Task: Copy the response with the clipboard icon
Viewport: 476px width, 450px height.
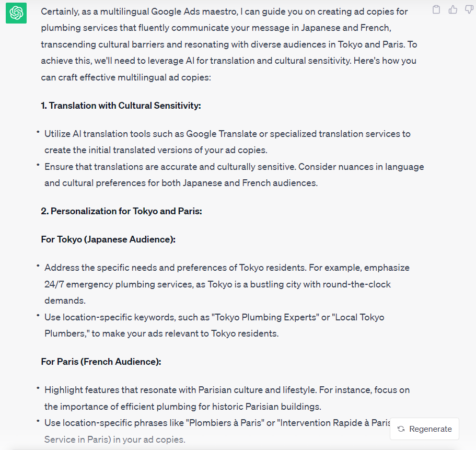Action: 437,9
